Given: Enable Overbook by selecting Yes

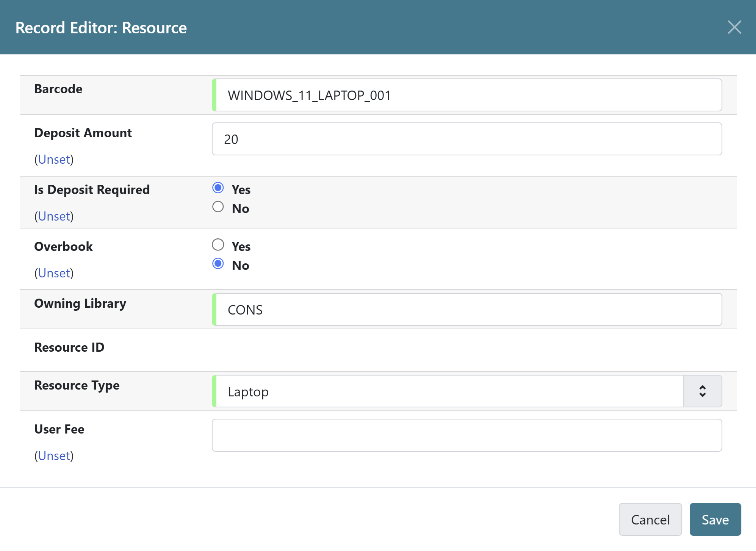Looking at the screenshot, I should point(218,244).
